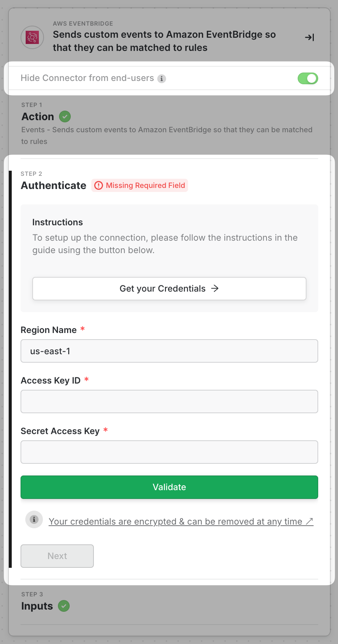Screen dimensions: 338x644
Task: Click the green checkmark next to Action
Action: (65, 116)
